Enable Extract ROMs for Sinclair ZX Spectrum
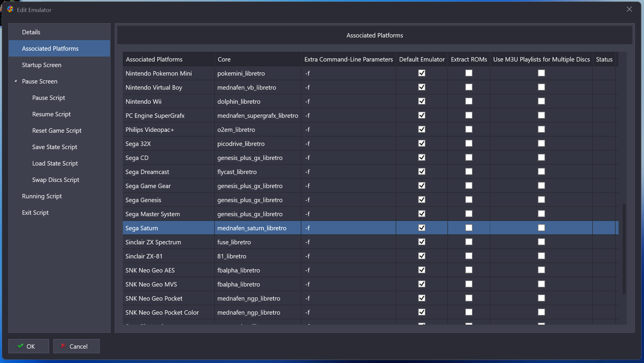Screen dimensions: 644x363 point(469,242)
